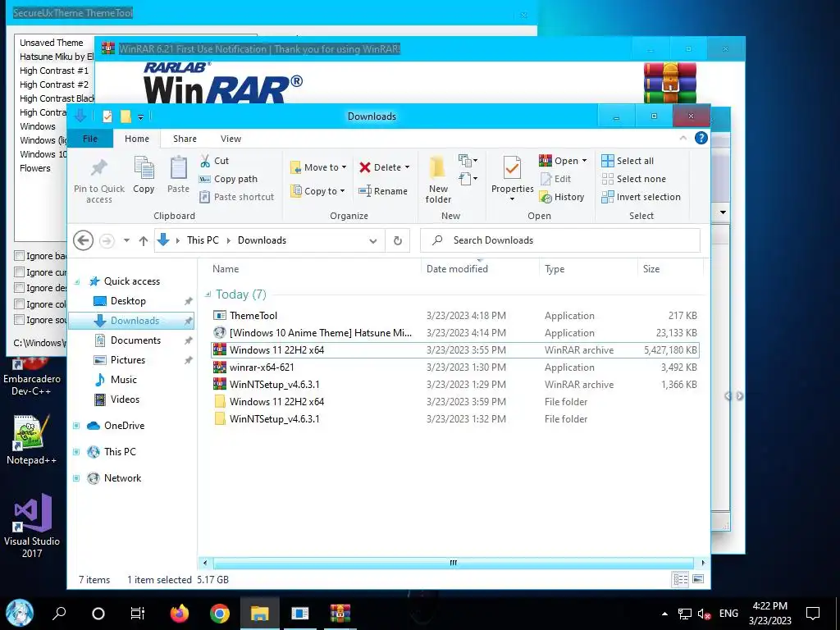Go up one folder level arrow
This screenshot has height=630, width=840.
point(143,240)
